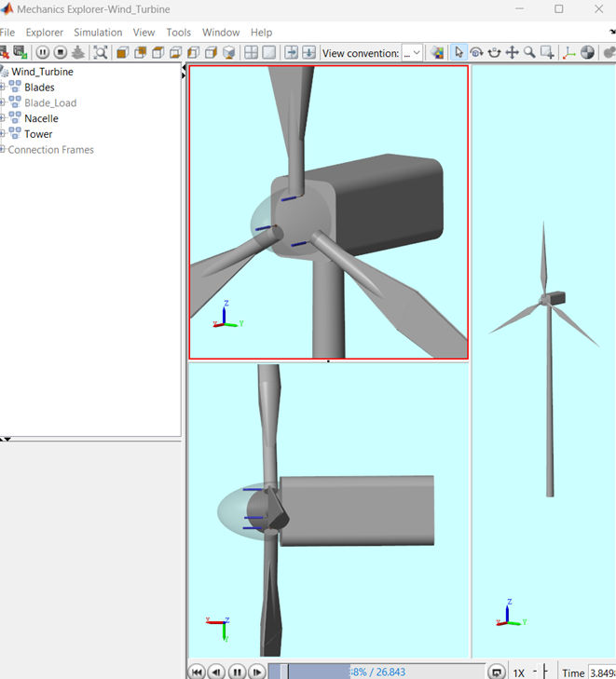Select Wind_Turbine root tree item

(x=42, y=72)
